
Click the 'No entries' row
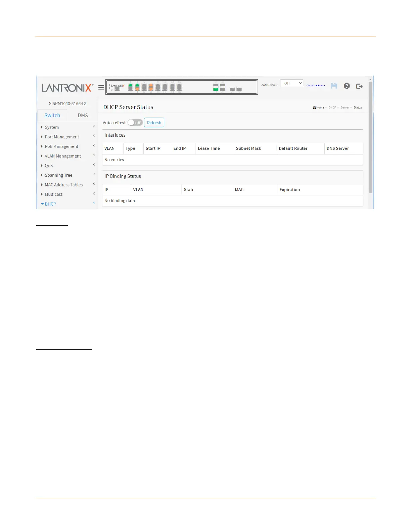click(232, 160)
